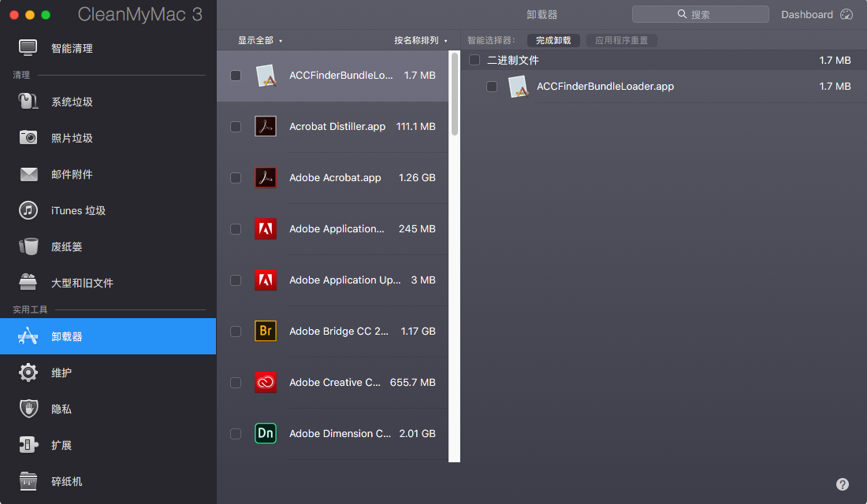The height and width of the screenshot is (504, 867).
Task: Open the help question mark icon
Action: coord(842,484)
